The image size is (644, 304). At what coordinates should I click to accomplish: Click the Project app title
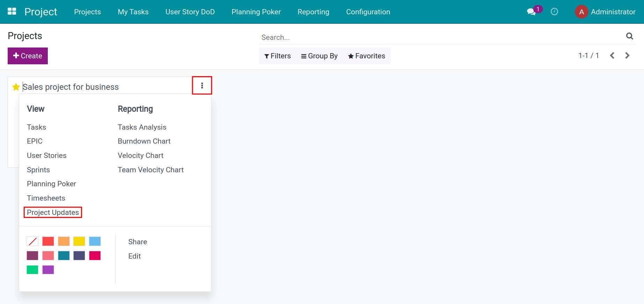pos(40,12)
